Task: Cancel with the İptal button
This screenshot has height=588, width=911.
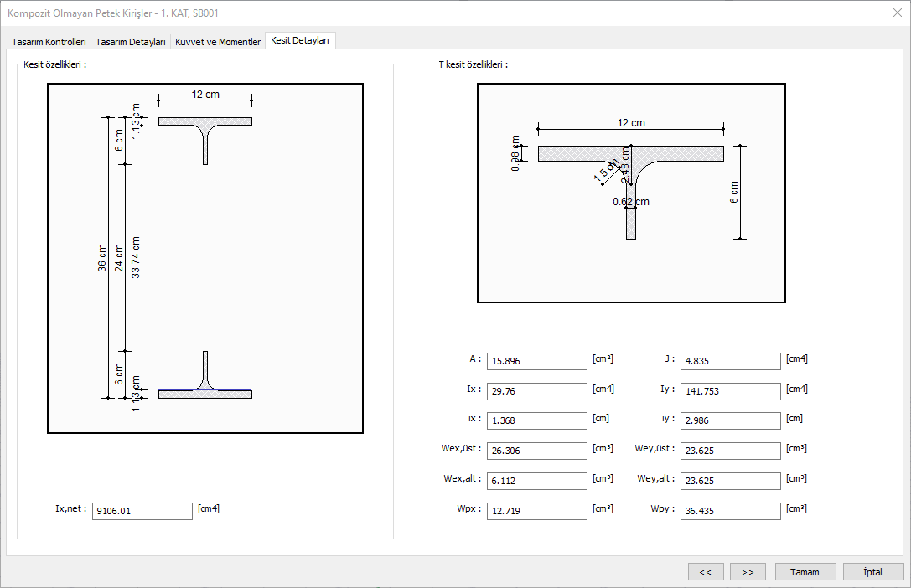Action: 873,572
